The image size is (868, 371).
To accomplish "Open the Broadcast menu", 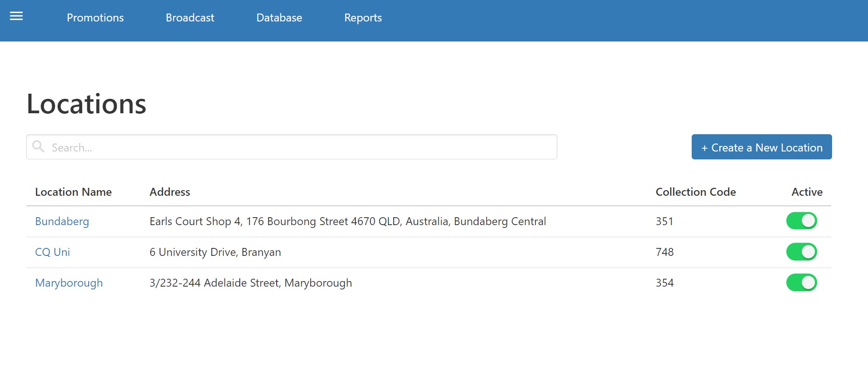I will coord(190,18).
